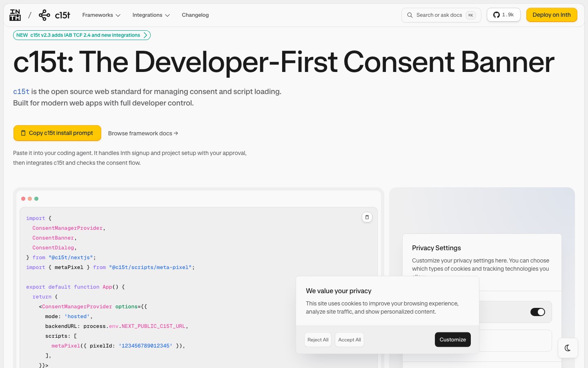Click the Deploy on Inth button
The image size is (588, 368).
[552, 15]
